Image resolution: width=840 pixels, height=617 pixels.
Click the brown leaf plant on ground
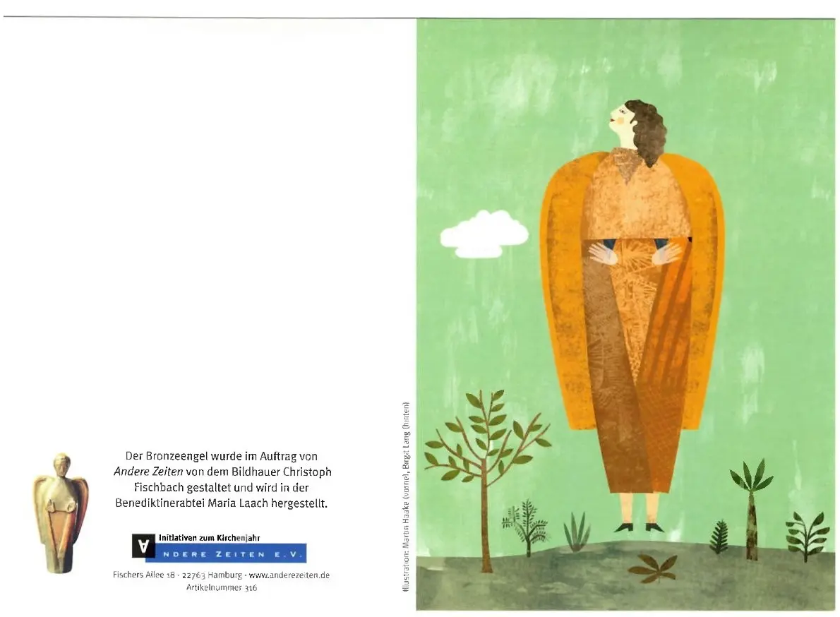(652, 568)
